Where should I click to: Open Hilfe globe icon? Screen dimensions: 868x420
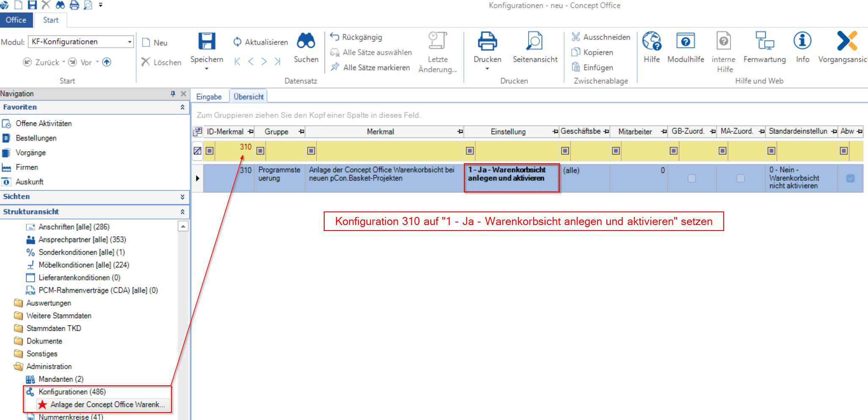click(652, 41)
